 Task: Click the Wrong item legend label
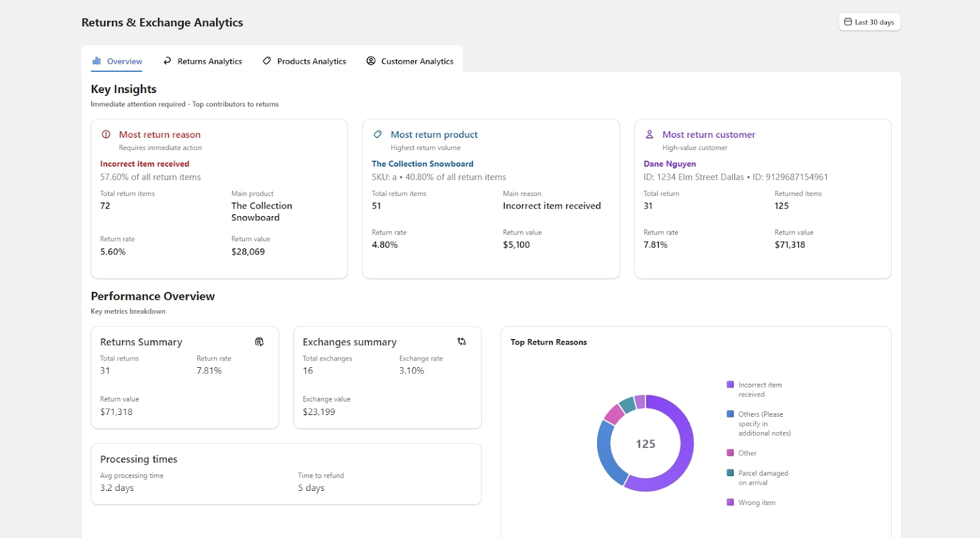pyautogui.click(x=757, y=503)
